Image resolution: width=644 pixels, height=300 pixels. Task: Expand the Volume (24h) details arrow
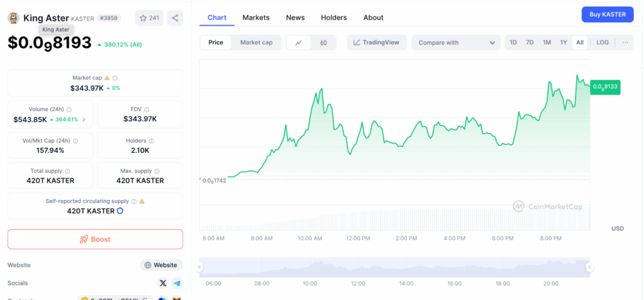(x=84, y=119)
